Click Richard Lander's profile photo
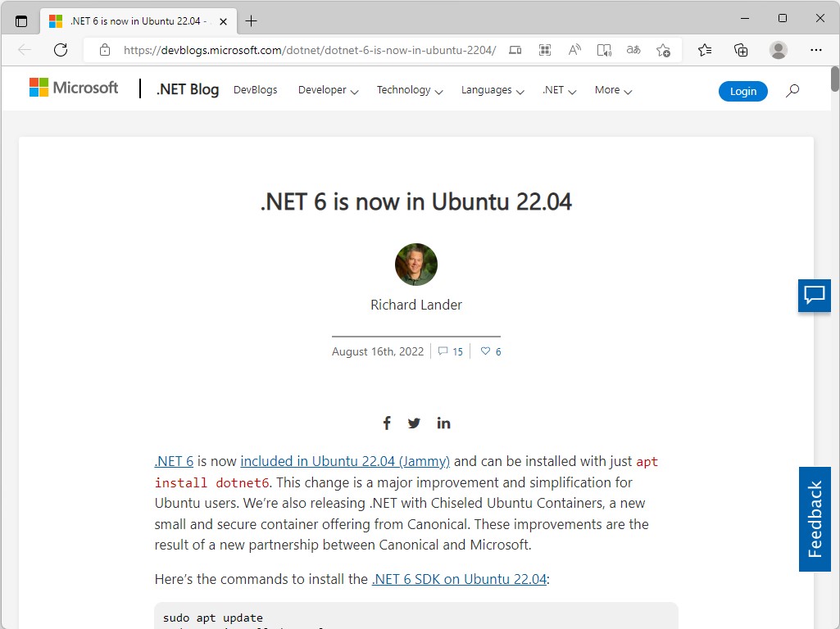840x629 pixels. (415, 265)
